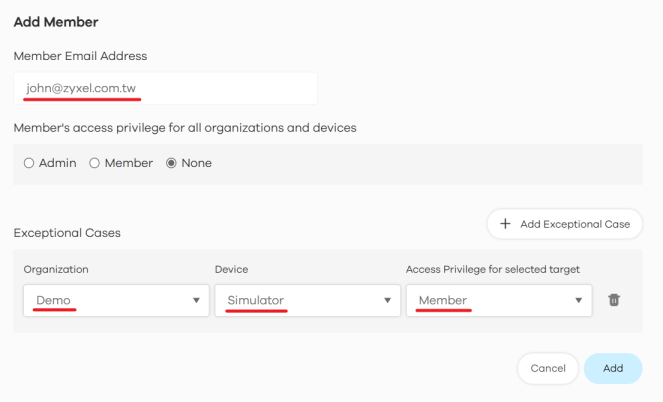
Task: Delete the exceptional case with trash icon
Action: pyautogui.click(x=614, y=300)
